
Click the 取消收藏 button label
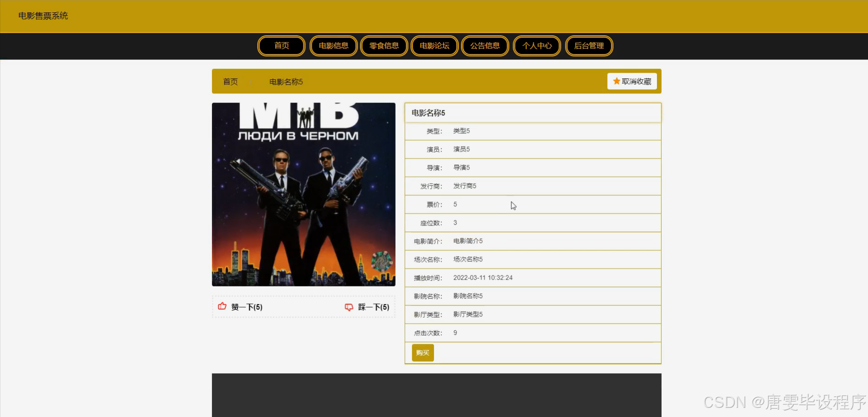pyautogui.click(x=636, y=81)
